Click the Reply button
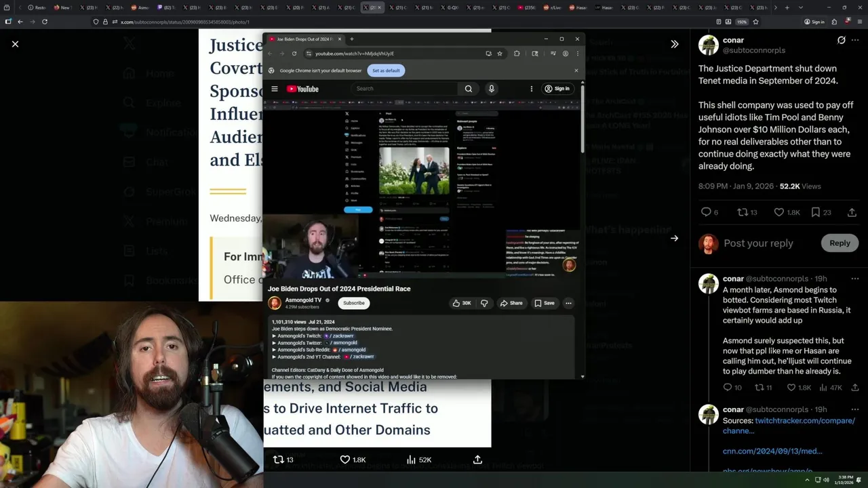Image resolution: width=868 pixels, height=488 pixels. tap(840, 243)
